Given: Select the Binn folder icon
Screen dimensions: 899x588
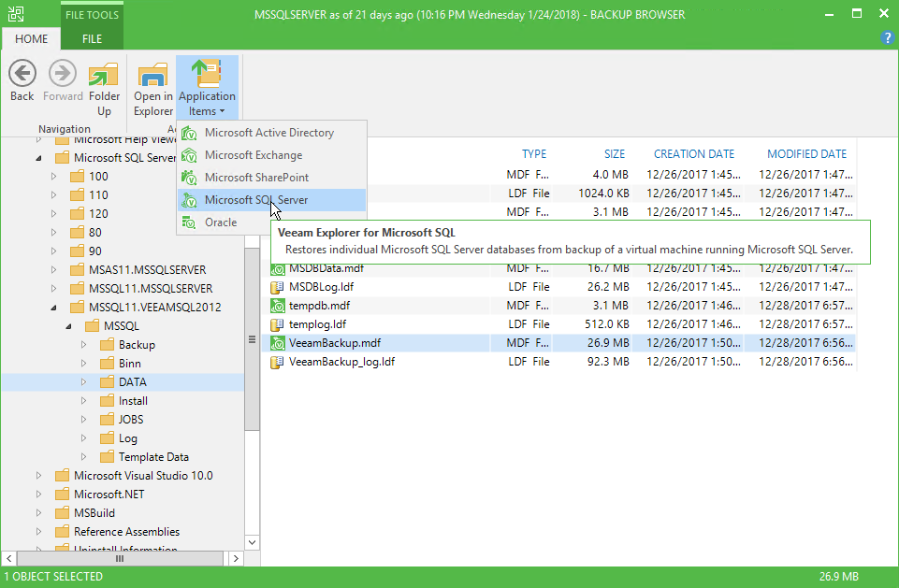Looking at the screenshot, I should tap(107, 364).
